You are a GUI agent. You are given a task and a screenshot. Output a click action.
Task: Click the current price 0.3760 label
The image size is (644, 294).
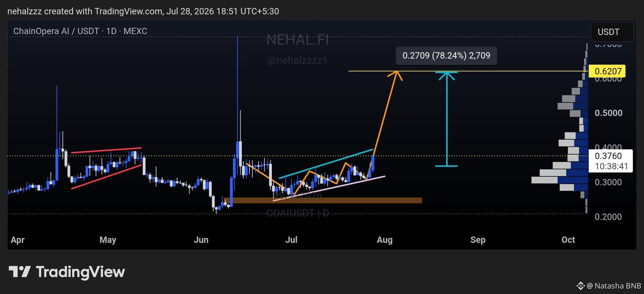pos(608,156)
